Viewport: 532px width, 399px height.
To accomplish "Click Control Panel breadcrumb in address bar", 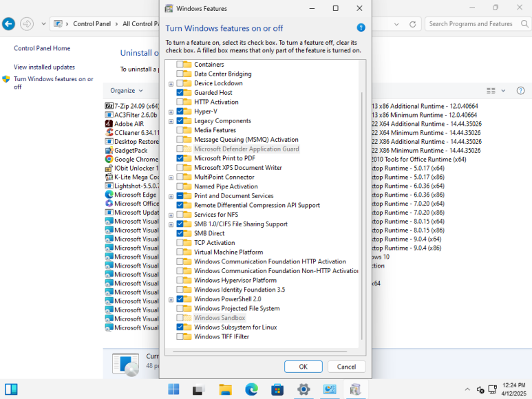I will point(92,23).
